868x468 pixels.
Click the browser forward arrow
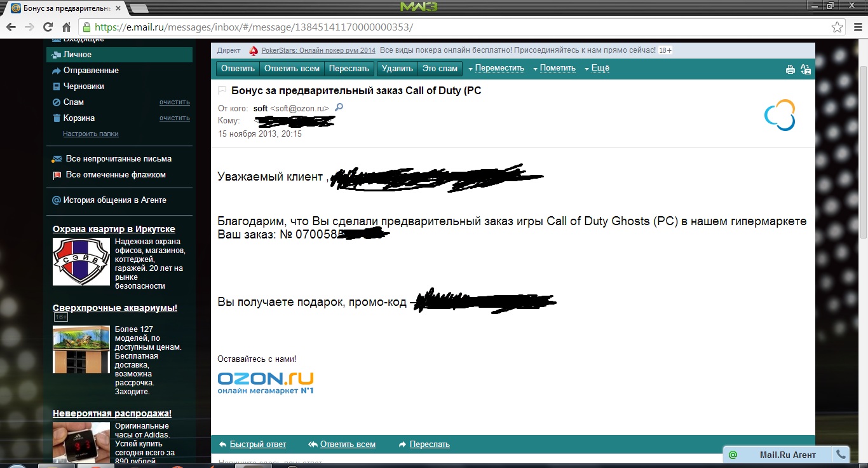click(29, 27)
